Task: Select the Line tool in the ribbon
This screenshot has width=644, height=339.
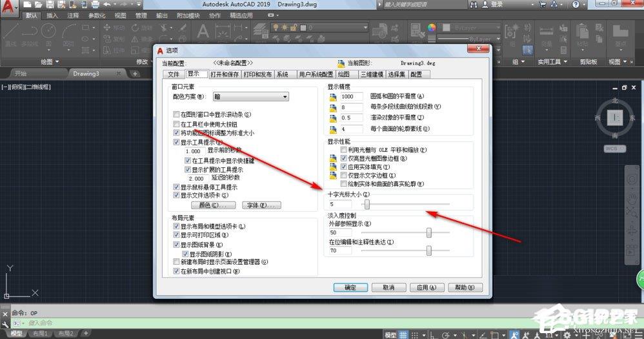Action: [11, 34]
